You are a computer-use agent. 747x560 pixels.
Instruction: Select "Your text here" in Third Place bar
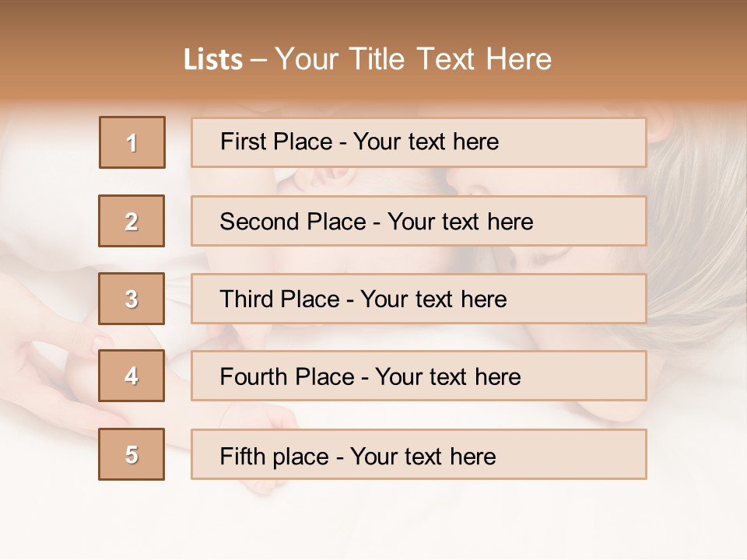433,299
